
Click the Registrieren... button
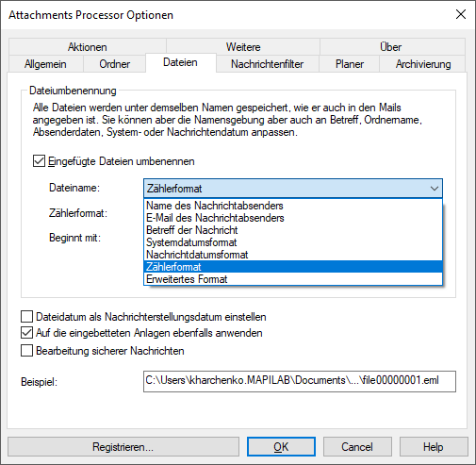123,447
